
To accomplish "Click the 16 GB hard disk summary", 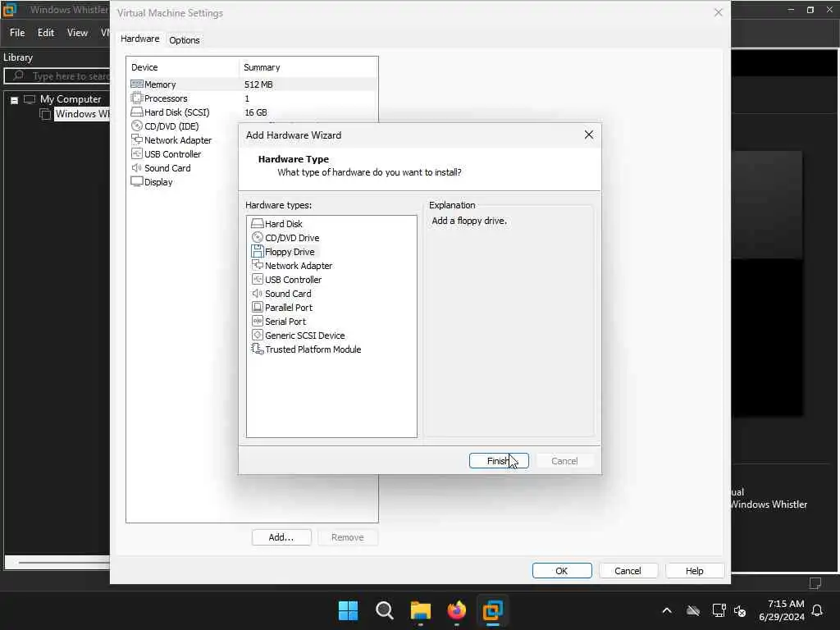I will (256, 112).
